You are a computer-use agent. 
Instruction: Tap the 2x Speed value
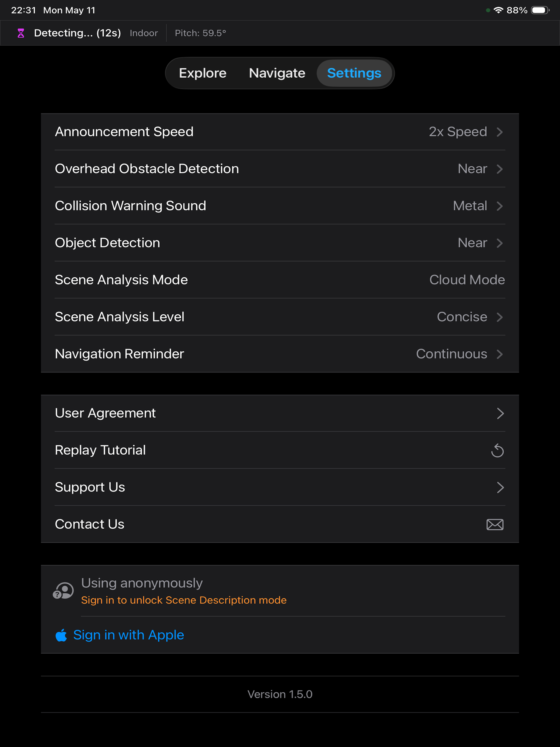(458, 132)
